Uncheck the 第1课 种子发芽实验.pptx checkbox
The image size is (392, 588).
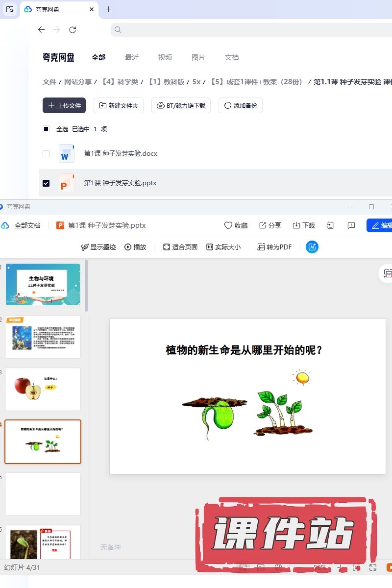coord(46,183)
